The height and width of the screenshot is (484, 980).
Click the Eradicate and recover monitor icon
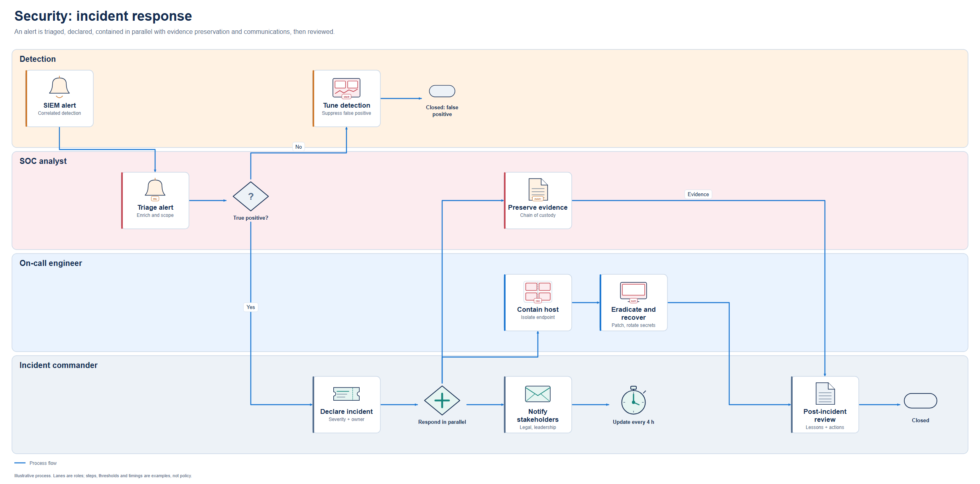[x=634, y=292]
